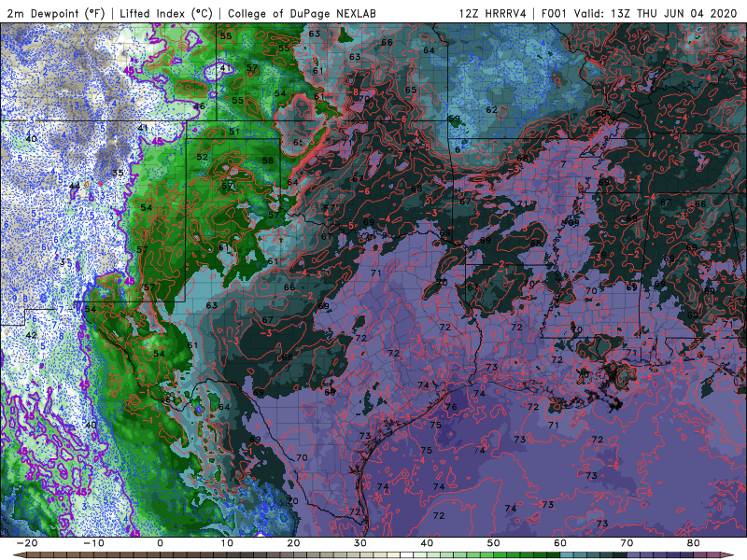
Task: Click the '60' label on the color scale
Action: [x=560, y=543]
